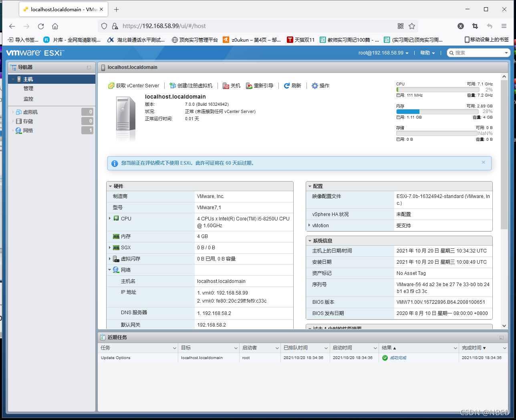Click the CPU usage bar
The image size is (516, 420).
(437, 90)
